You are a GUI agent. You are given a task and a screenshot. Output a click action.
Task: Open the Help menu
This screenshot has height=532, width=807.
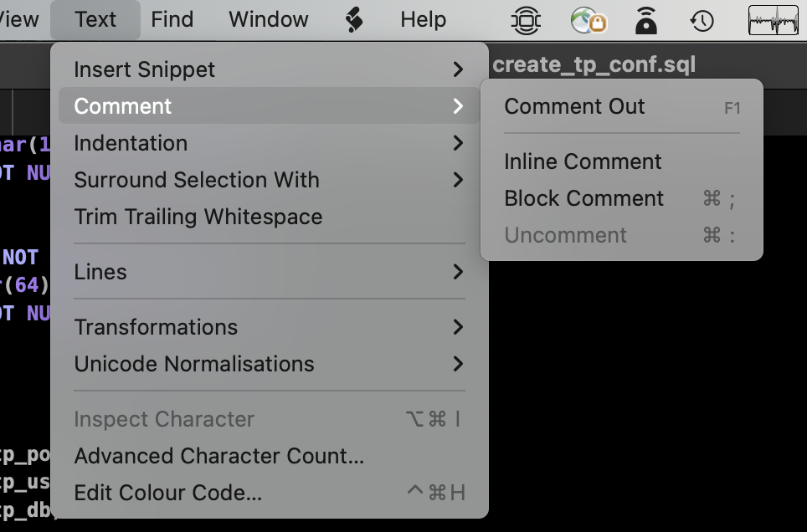click(422, 19)
